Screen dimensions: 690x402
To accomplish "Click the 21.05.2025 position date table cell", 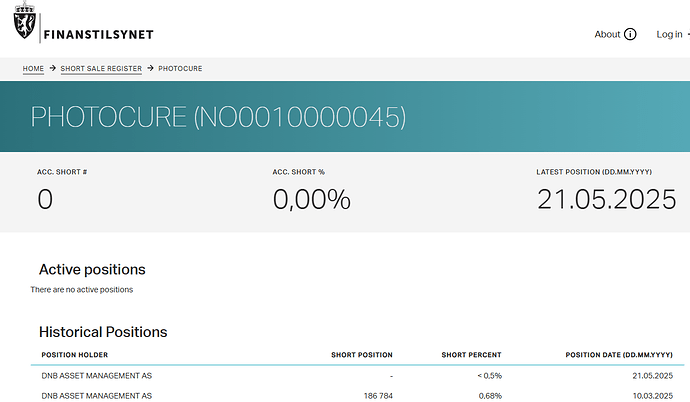I will tap(653, 376).
